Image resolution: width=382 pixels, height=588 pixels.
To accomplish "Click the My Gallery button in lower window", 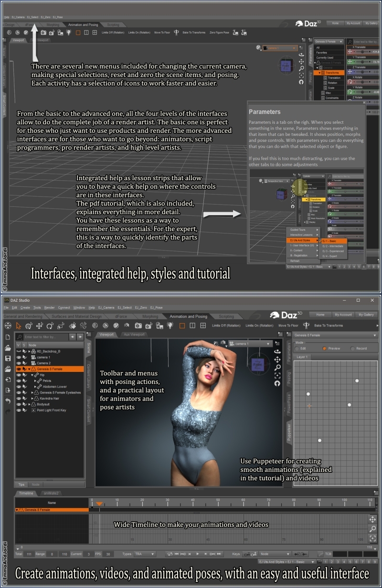I will coord(366,315).
